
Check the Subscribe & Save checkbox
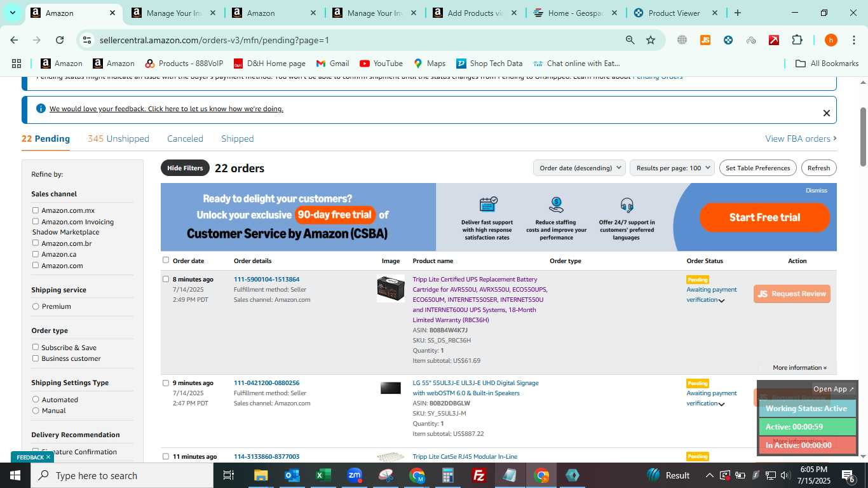(x=36, y=347)
